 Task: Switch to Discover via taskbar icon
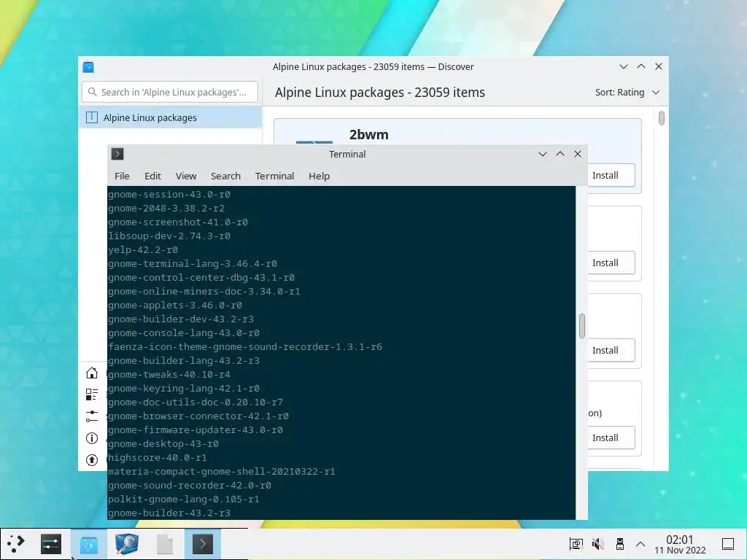tap(88, 544)
